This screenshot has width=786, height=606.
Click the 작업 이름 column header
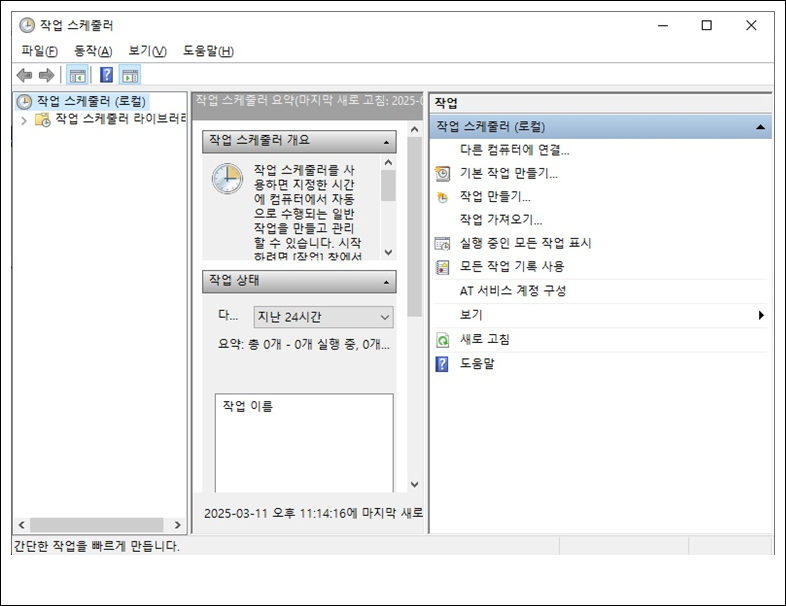(x=248, y=406)
